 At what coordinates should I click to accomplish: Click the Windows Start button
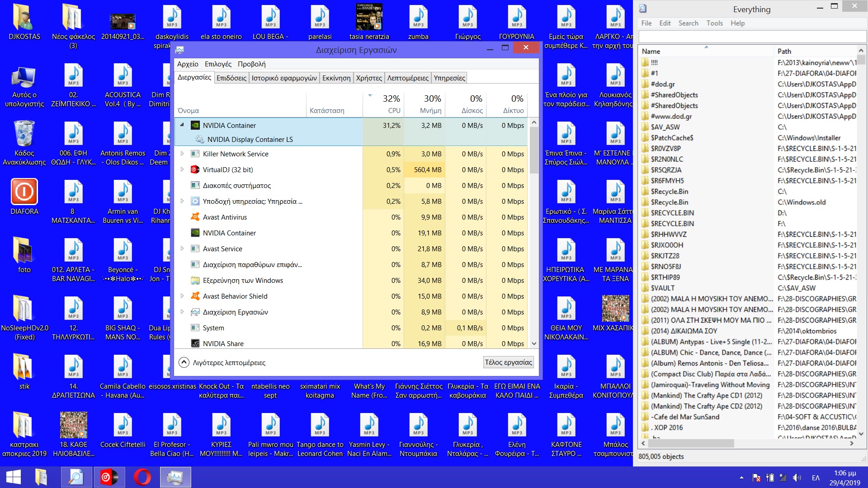pos(14,477)
